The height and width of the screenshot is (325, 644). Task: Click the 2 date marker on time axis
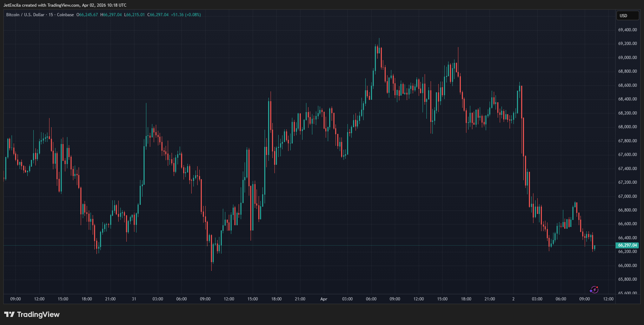pos(513,299)
